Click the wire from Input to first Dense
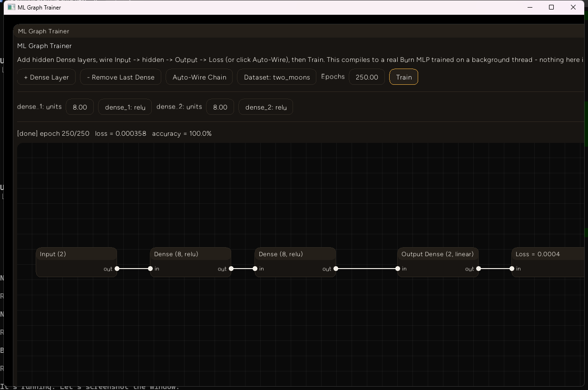The height and width of the screenshot is (390, 588). click(x=134, y=269)
